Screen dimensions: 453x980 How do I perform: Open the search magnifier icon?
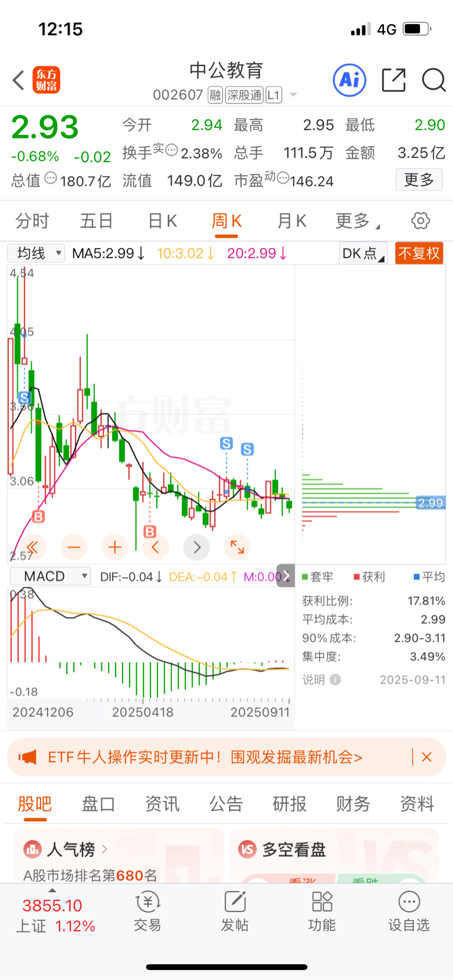(434, 80)
